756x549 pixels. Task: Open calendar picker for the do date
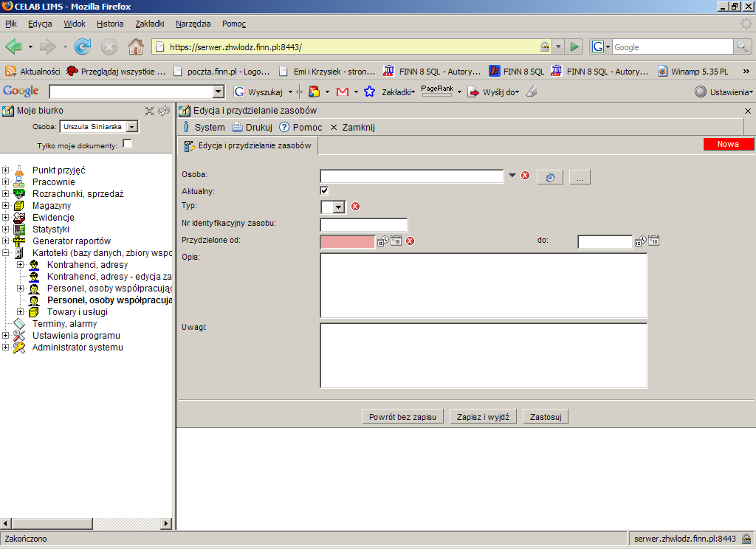coord(653,241)
